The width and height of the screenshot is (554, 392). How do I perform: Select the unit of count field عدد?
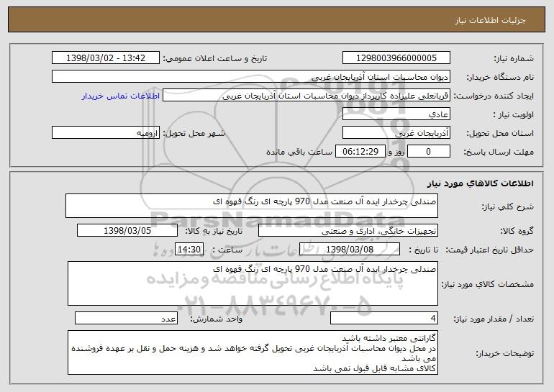click(126, 318)
